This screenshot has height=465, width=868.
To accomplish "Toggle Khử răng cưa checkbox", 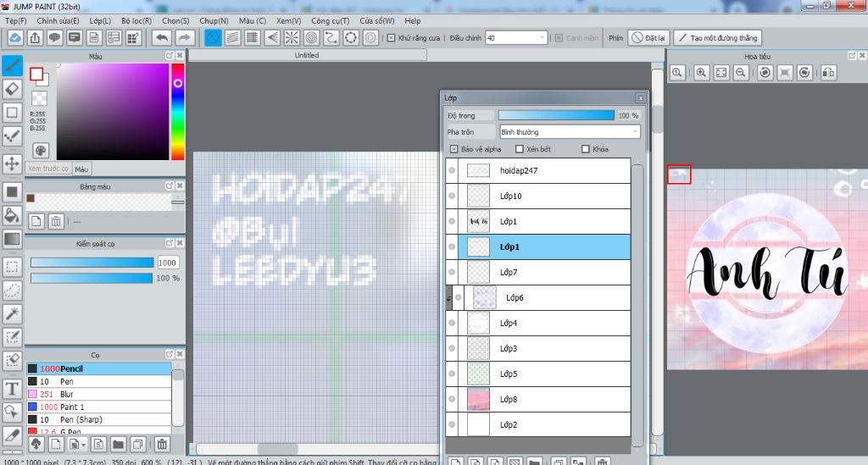I will [392, 37].
